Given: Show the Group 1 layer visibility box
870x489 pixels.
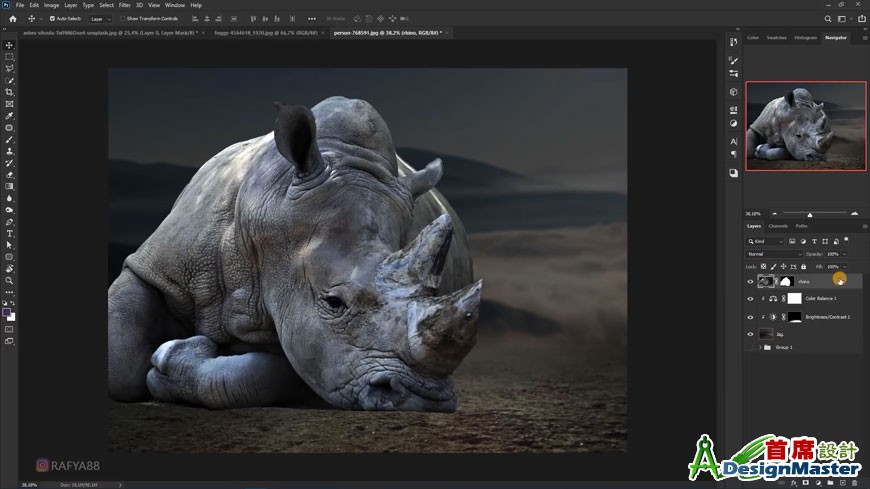Looking at the screenshot, I should click(x=750, y=347).
